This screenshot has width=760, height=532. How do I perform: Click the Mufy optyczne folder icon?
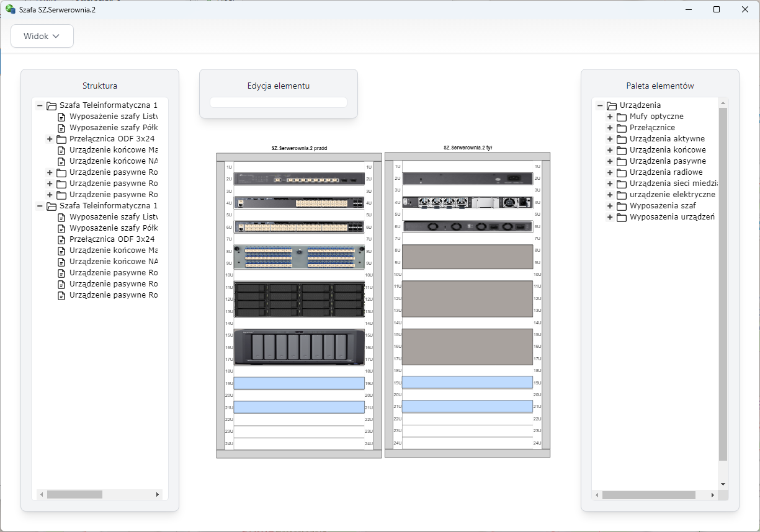[622, 117]
